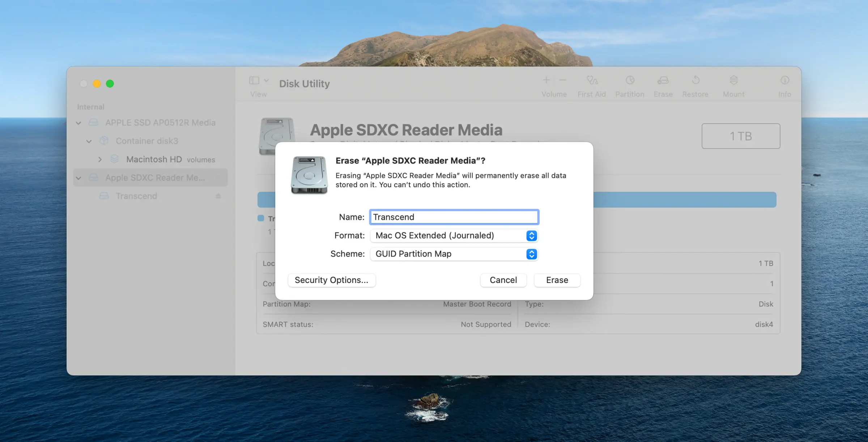Click the Erase toolbar icon
The width and height of the screenshot is (868, 442).
(663, 80)
